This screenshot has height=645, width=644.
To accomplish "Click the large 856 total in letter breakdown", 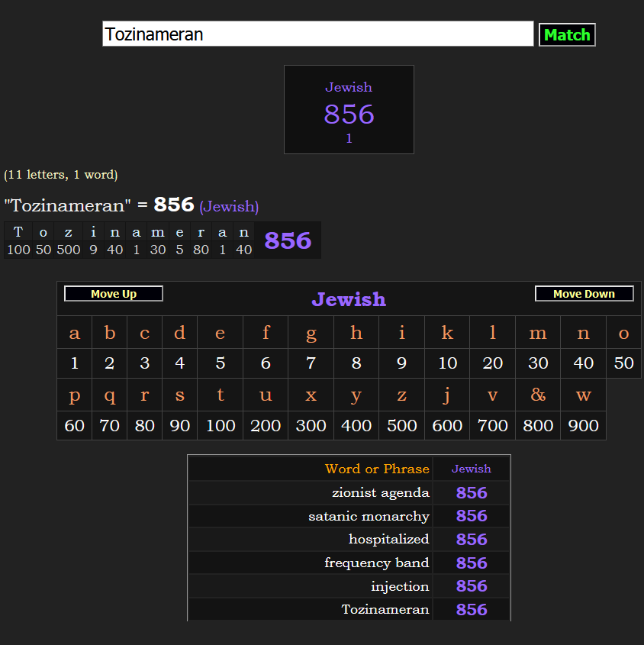I will pyautogui.click(x=288, y=240).
